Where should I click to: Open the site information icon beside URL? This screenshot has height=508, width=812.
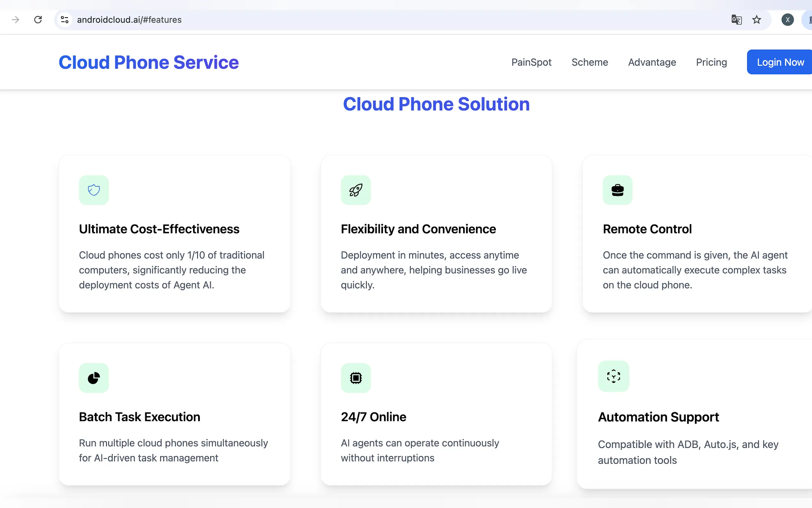[x=65, y=20]
